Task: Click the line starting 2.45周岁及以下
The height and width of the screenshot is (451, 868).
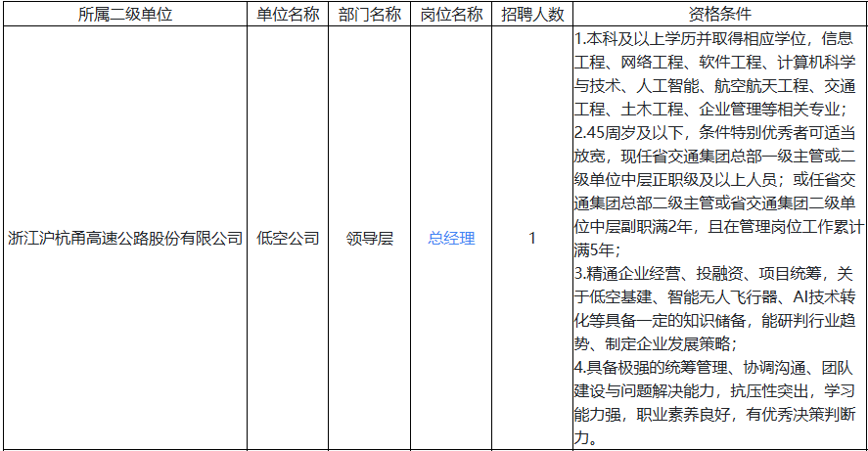Action: (x=714, y=133)
